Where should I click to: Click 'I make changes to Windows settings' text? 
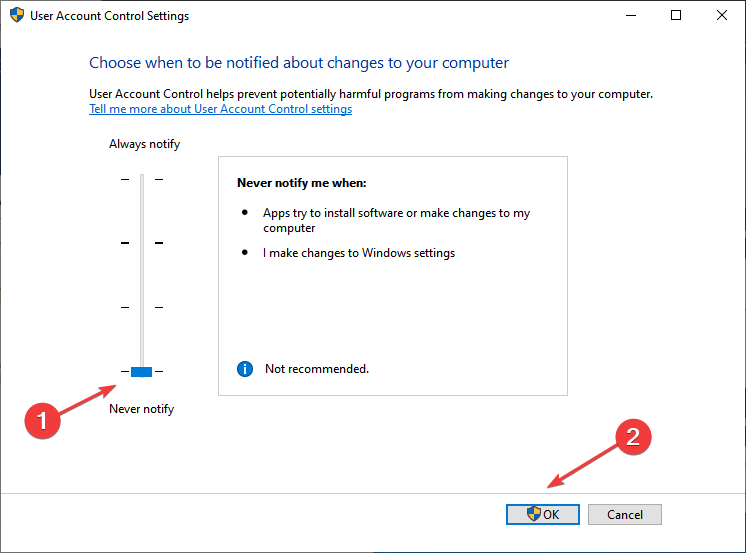359,253
